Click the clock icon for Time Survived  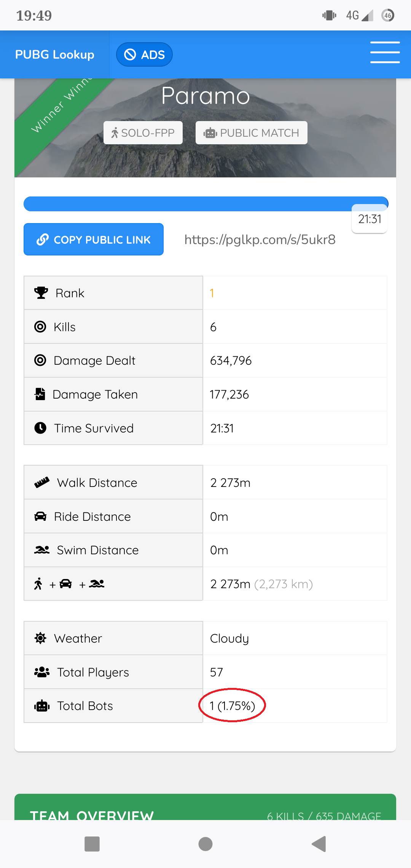click(40, 428)
